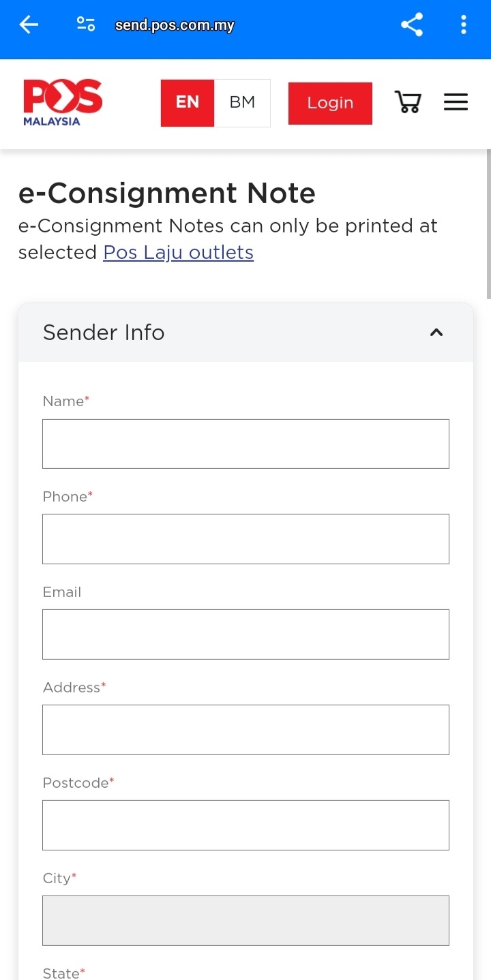Click the Pos Malaysia logo
This screenshot has width=491, height=980.
point(62,103)
